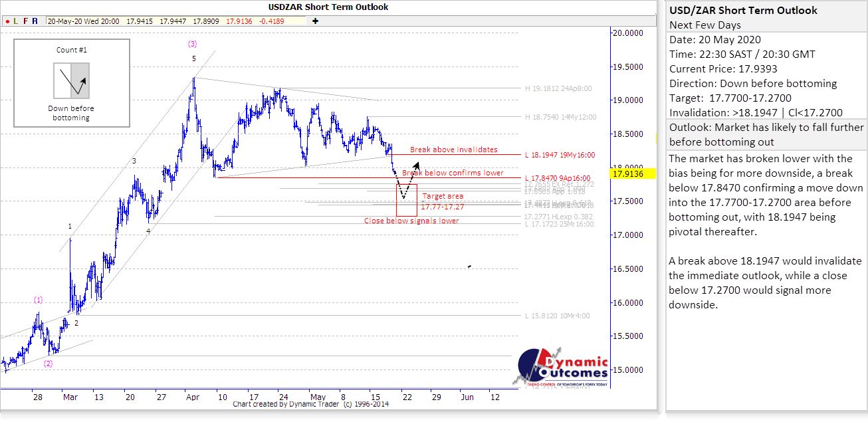Click the 'Target: 17.7700-17.2700' line
This screenshot has width=868, height=426.
coord(730,98)
